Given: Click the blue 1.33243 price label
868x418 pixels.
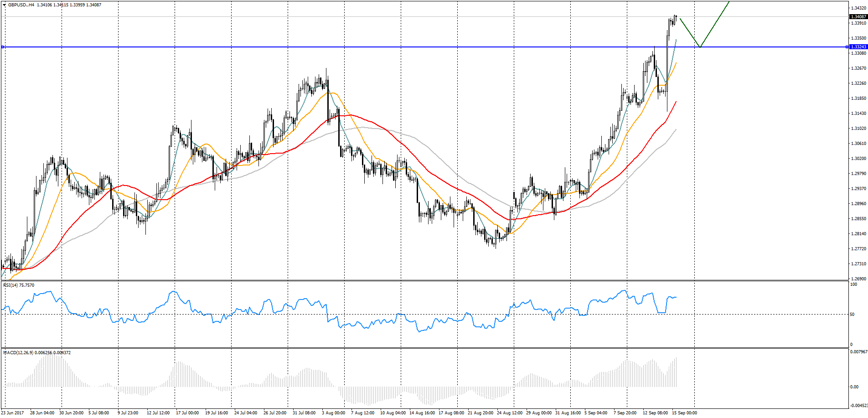Looking at the screenshot, I should pos(859,47).
